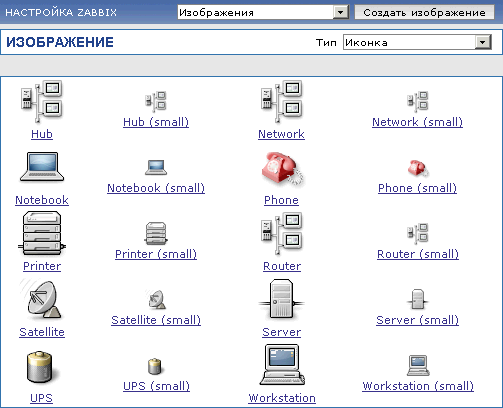Select the large Notebook laptop icon
The image size is (503, 408).
(42, 167)
